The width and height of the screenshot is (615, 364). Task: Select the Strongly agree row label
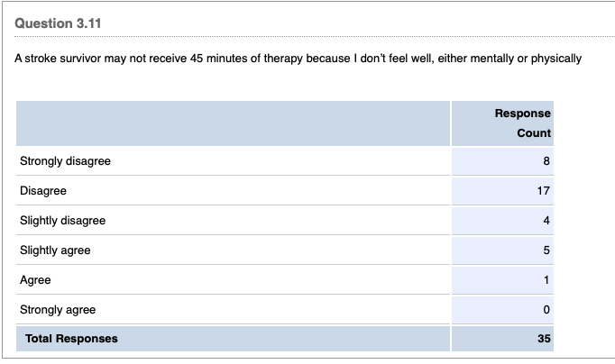[x=58, y=310]
